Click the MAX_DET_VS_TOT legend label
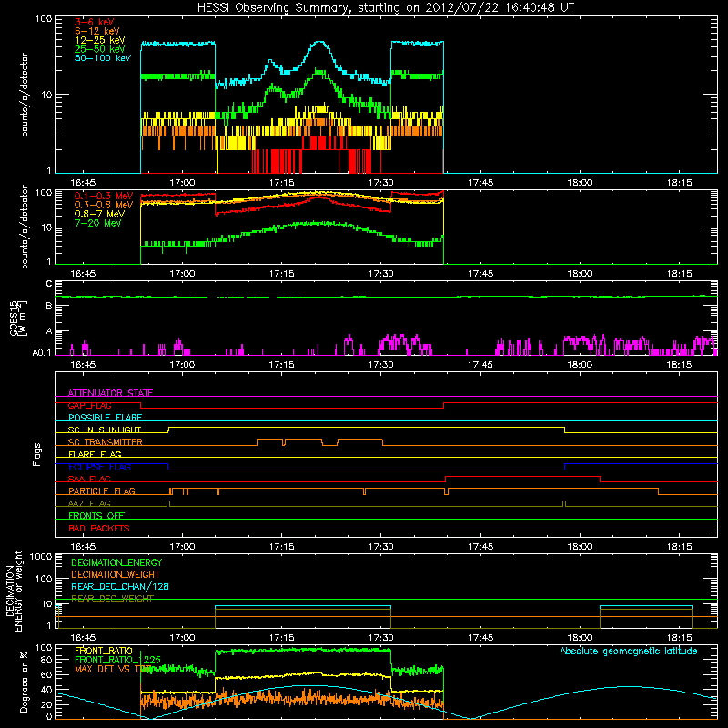728x728 pixels. (x=114, y=669)
